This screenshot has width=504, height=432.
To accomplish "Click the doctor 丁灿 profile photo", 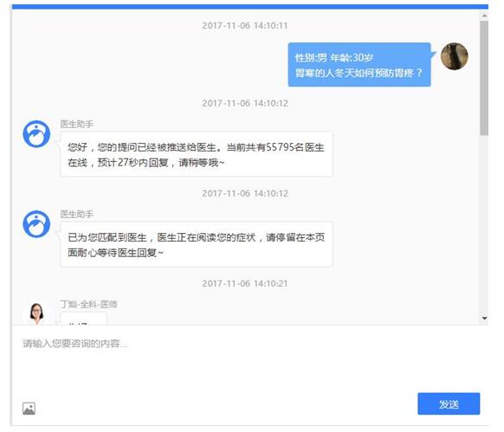I will pos(36,313).
